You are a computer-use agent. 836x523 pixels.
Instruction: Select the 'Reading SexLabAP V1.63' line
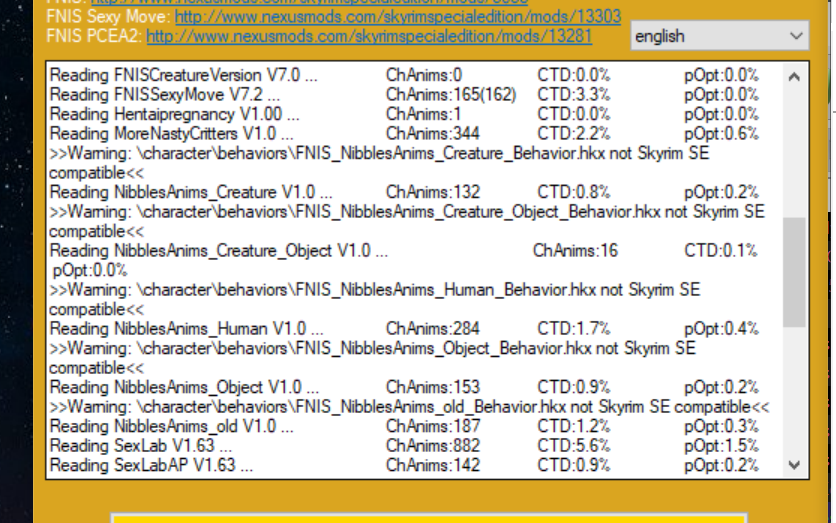(404, 465)
